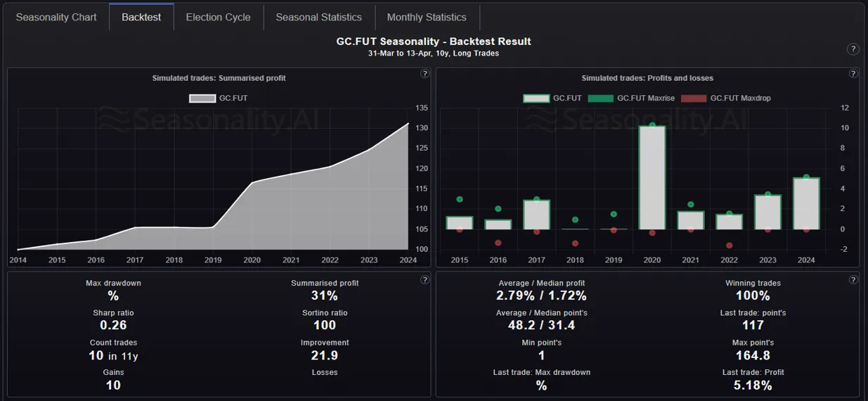Click the red Maxdrop dot for 2022
Screen dimensions: 868x401
(729, 246)
